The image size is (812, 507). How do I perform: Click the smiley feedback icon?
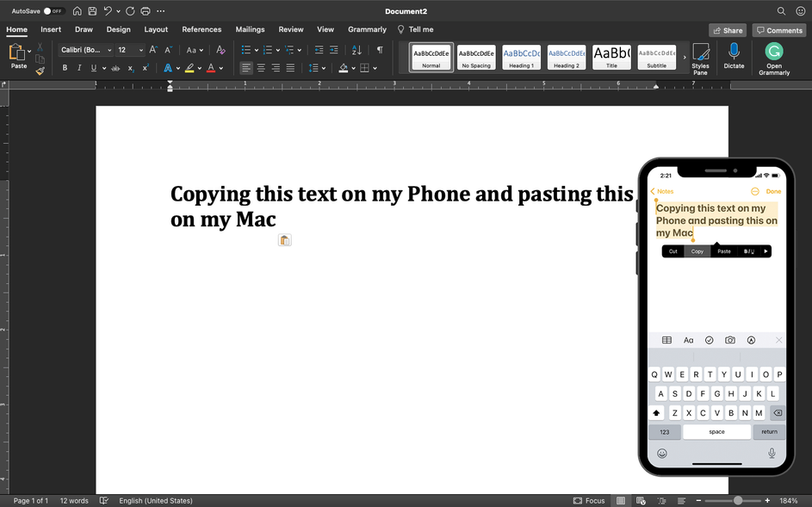(x=801, y=11)
